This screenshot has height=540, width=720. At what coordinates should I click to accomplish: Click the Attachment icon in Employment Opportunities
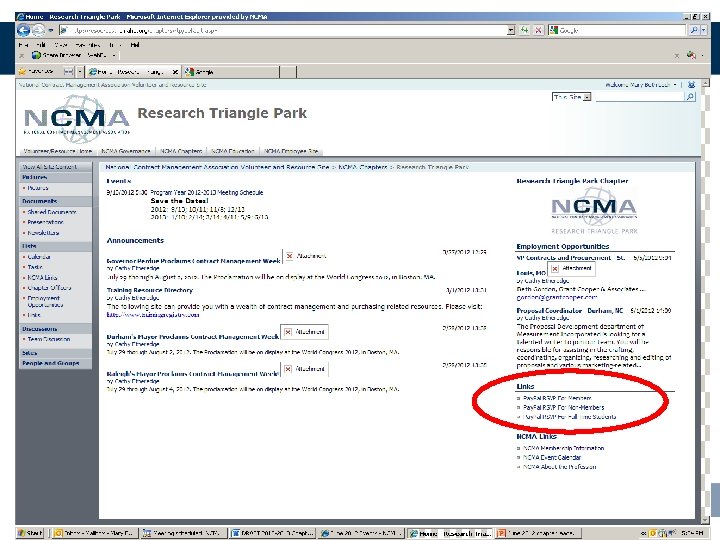[x=572, y=268]
